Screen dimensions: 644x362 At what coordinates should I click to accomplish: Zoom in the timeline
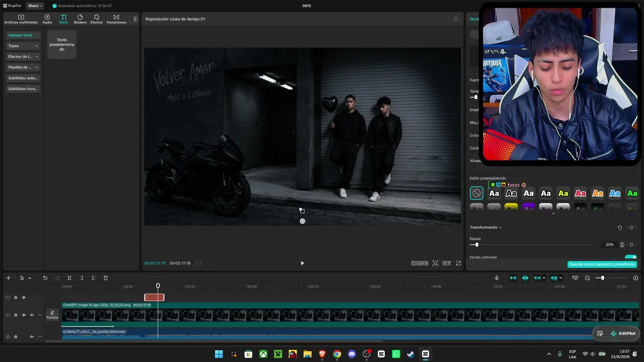coord(635,278)
